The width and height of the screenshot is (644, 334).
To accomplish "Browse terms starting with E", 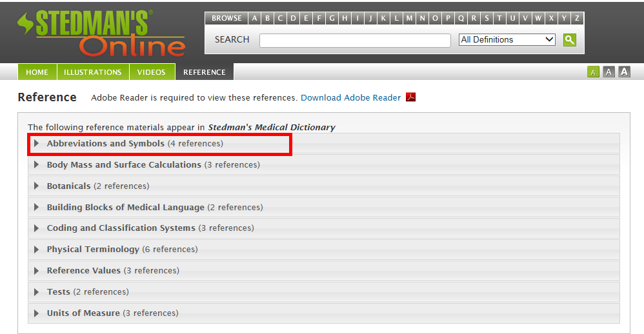I will coord(306,18).
